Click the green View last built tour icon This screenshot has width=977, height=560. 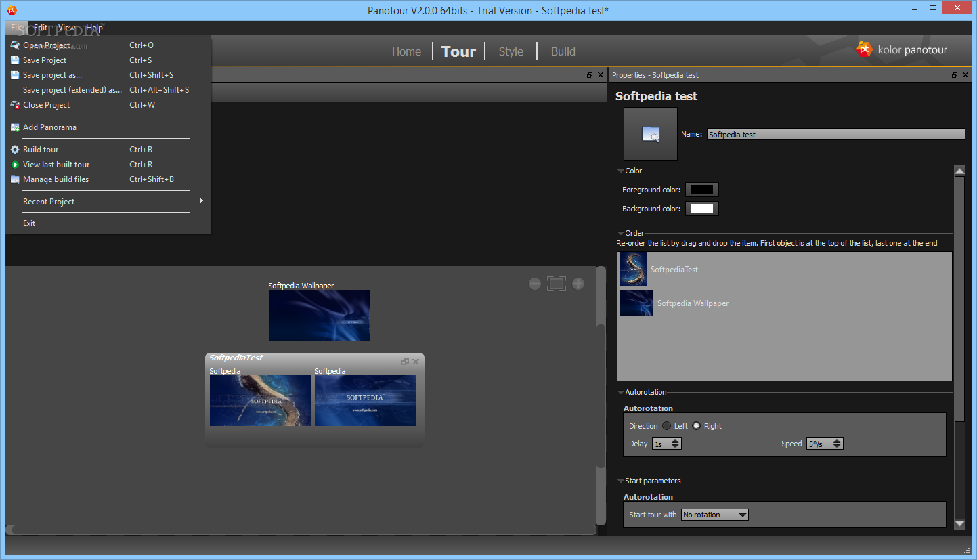tap(15, 165)
